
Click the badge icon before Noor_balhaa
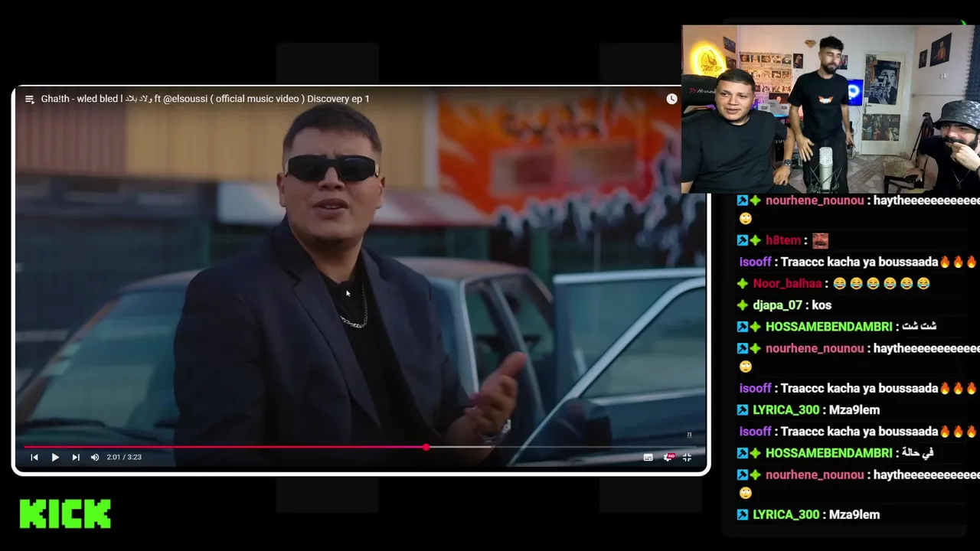[x=743, y=283]
